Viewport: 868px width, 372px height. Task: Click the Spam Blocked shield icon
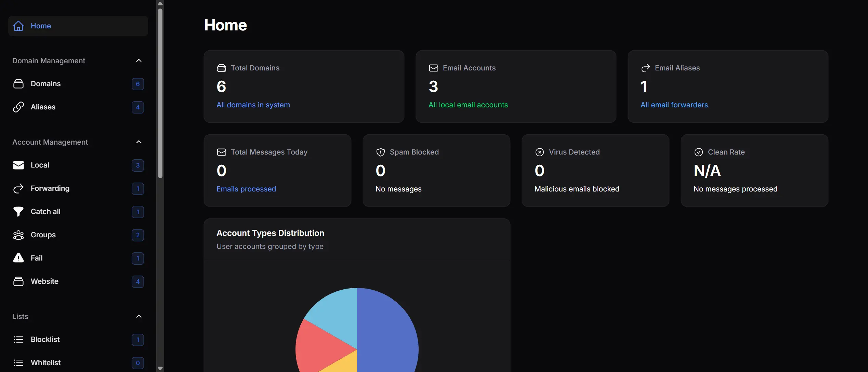[381, 152]
